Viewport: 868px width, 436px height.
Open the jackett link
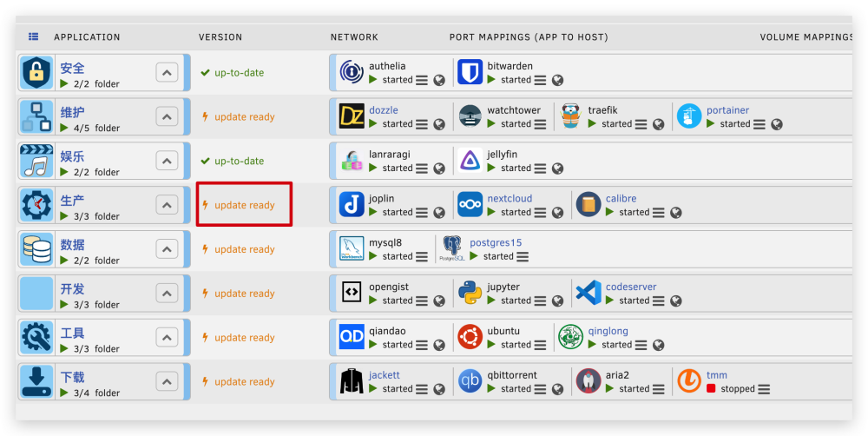(x=385, y=375)
